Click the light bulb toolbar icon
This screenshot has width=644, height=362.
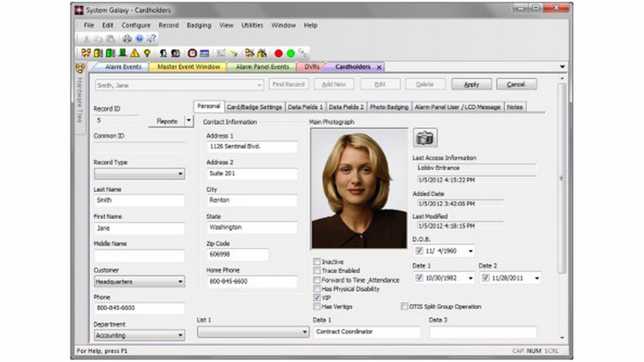point(146,53)
